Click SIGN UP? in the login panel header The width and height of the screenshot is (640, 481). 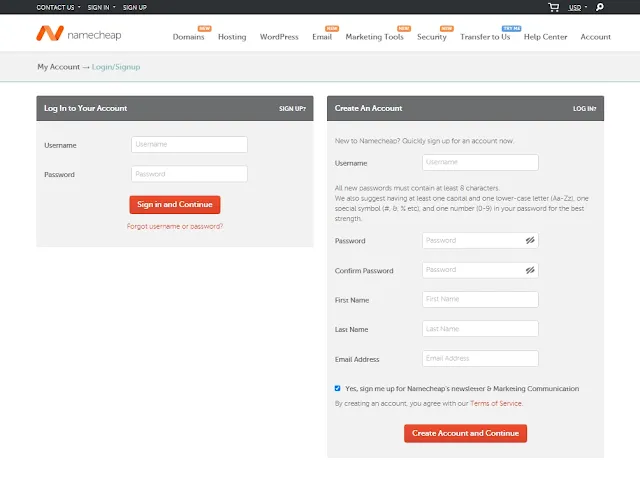click(292, 109)
